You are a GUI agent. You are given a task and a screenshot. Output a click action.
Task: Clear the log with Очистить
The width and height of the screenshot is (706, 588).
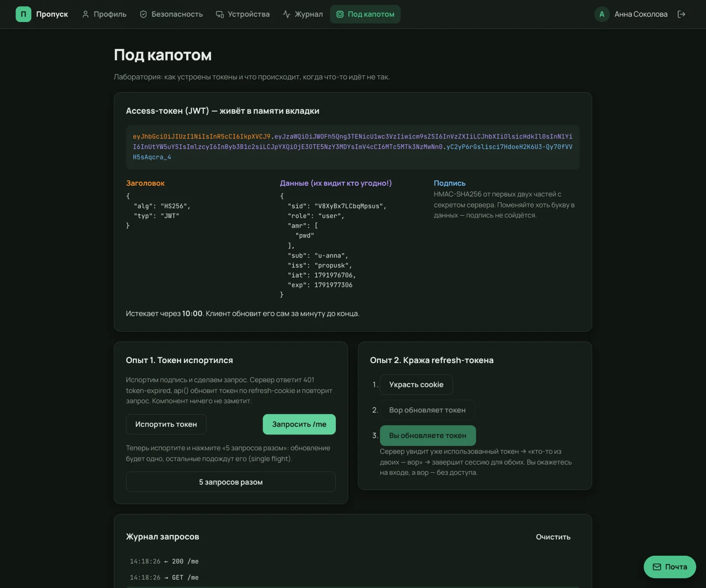553,537
